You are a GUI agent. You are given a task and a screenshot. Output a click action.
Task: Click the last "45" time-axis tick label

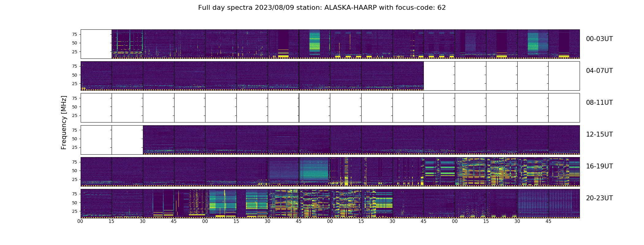pyautogui.click(x=548, y=221)
